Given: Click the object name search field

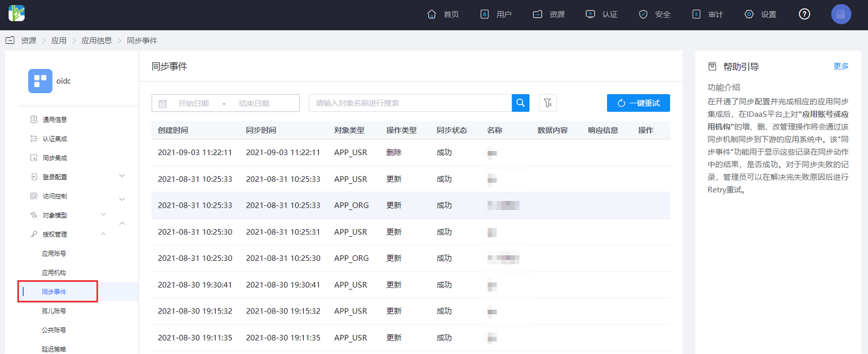Looking at the screenshot, I should tap(410, 103).
